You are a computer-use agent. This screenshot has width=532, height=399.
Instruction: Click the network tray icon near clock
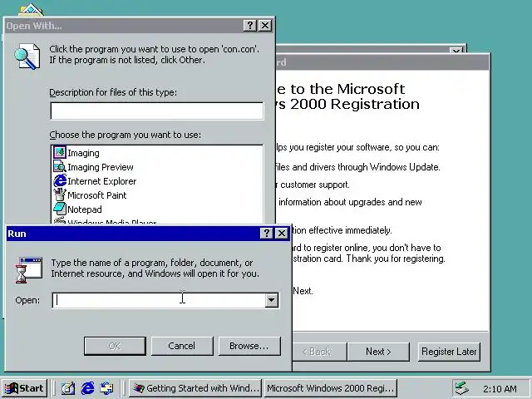[x=462, y=388]
